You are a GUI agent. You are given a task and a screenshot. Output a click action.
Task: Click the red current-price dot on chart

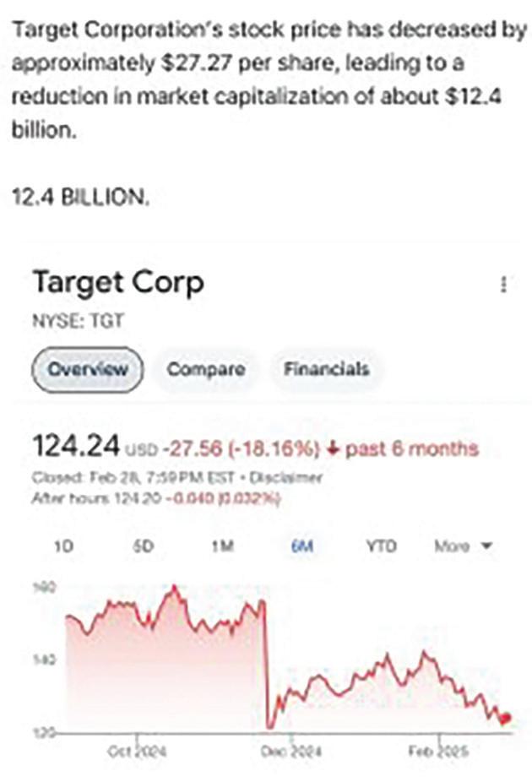click(x=506, y=719)
